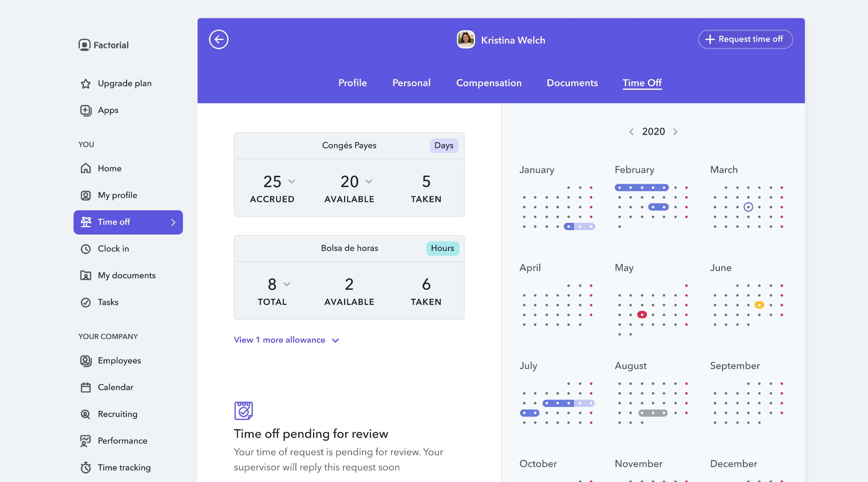Click Kristina Welch's avatar photo
This screenshot has width=868, height=482.
point(466,40)
